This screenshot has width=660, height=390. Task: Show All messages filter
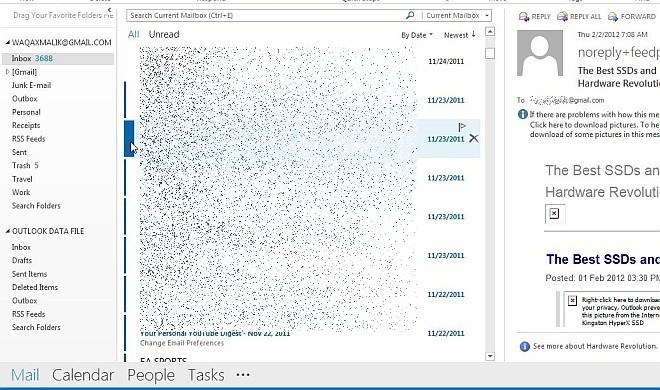133,34
